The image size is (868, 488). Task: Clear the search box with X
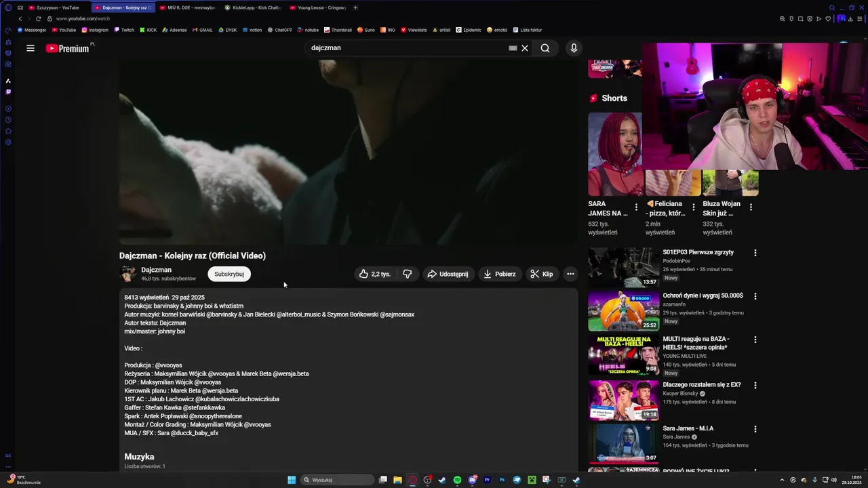[525, 48]
